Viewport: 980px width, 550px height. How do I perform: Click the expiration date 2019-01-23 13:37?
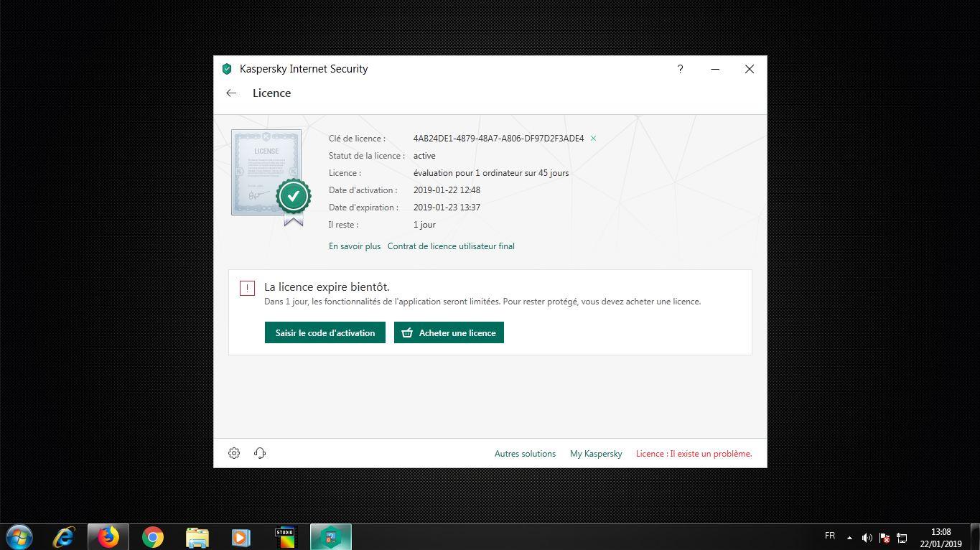click(x=447, y=208)
